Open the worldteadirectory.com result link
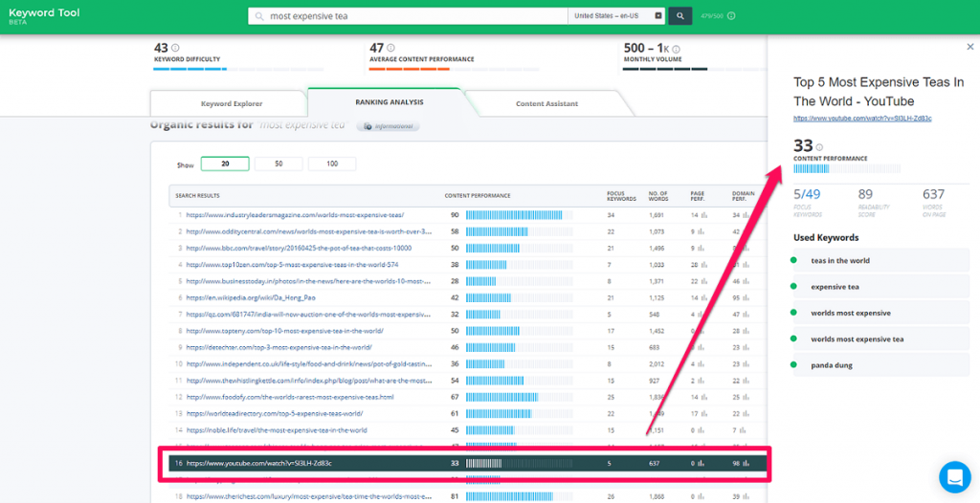This screenshot has height=503, width=980. (x=275, y=414)
